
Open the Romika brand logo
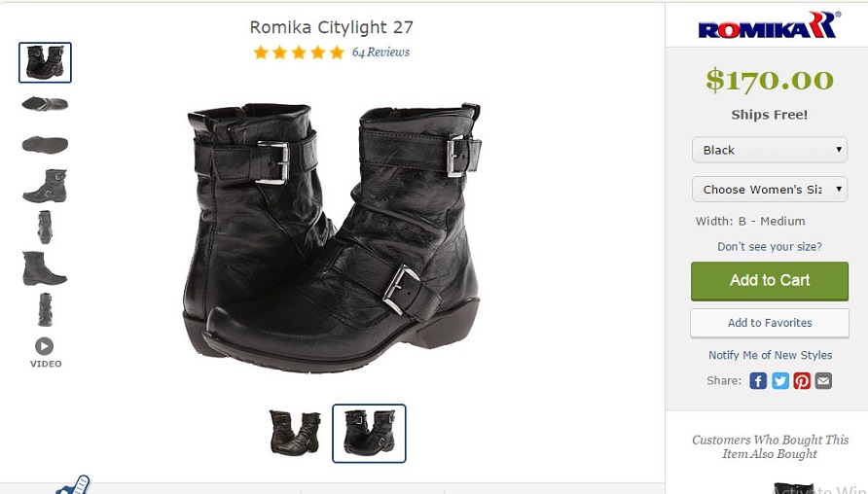[769, 25]
